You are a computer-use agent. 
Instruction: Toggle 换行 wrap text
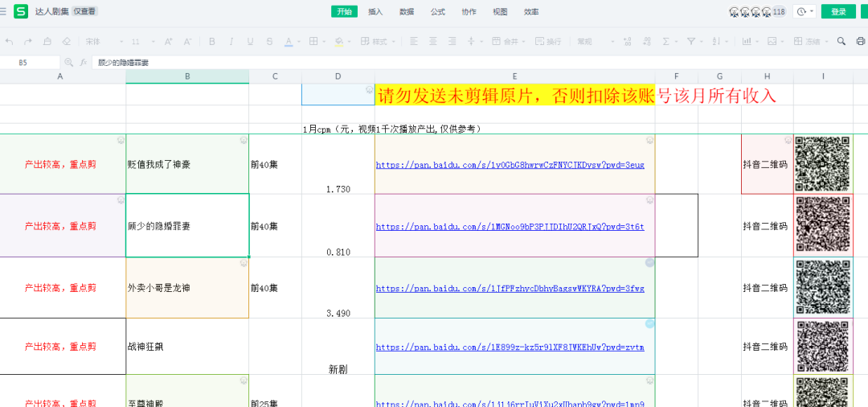(x=549, y=42)
